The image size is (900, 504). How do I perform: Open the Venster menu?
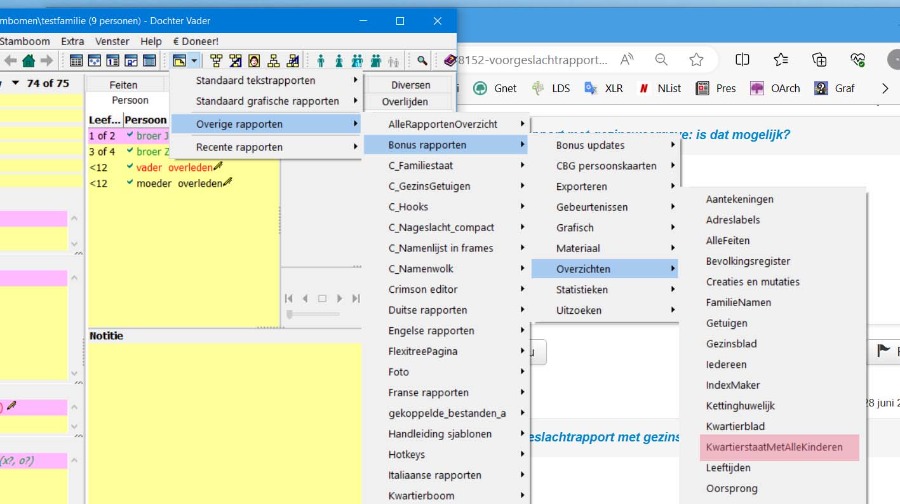click(112, 41)
